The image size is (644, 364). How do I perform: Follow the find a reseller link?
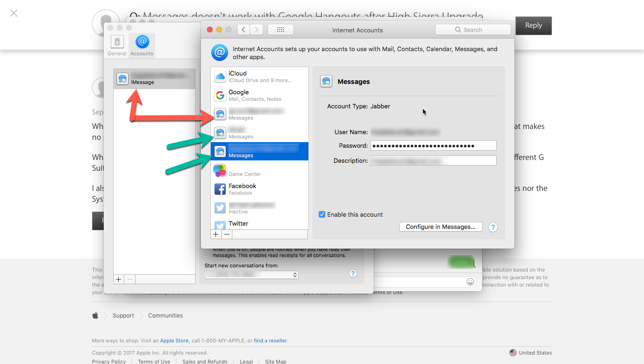[270, 341]
